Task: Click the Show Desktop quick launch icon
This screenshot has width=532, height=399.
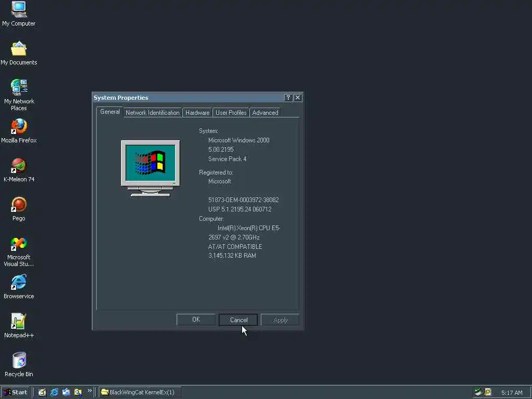Action: point(42,392)
